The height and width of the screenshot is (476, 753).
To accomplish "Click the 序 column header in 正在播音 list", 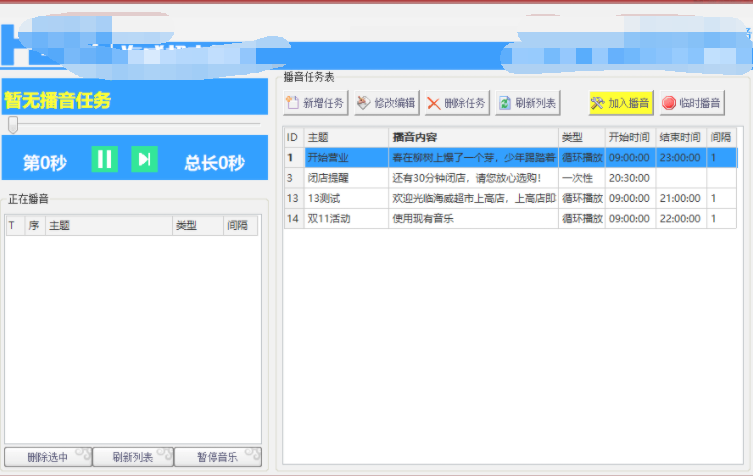I will (33, 226).
